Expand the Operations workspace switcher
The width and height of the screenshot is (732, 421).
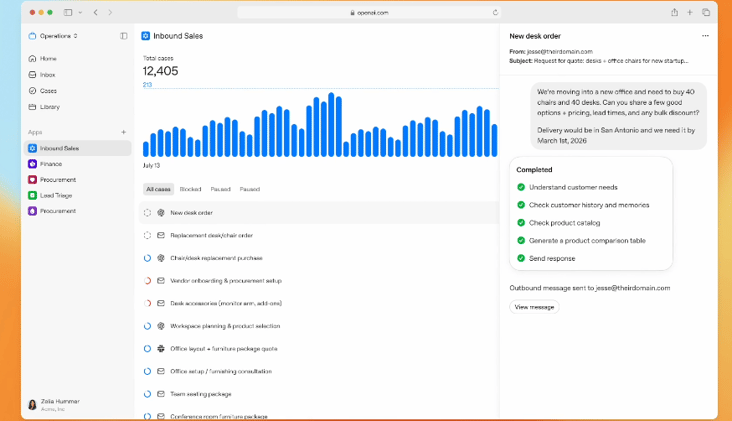click(x=55, y=36)
